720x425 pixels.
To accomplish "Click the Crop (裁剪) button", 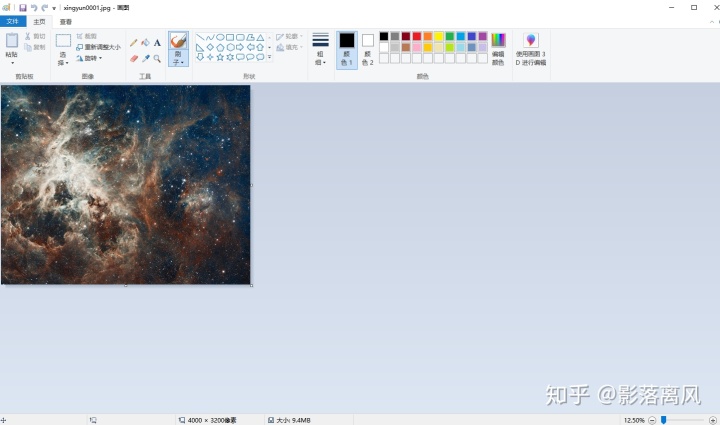I will 87,36.
